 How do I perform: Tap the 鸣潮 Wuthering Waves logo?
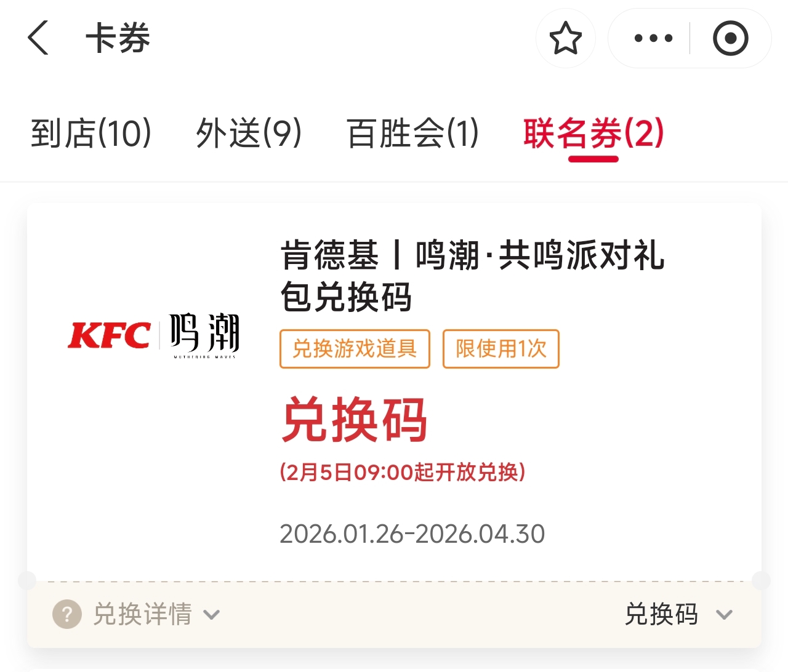(x=204, y=335)
